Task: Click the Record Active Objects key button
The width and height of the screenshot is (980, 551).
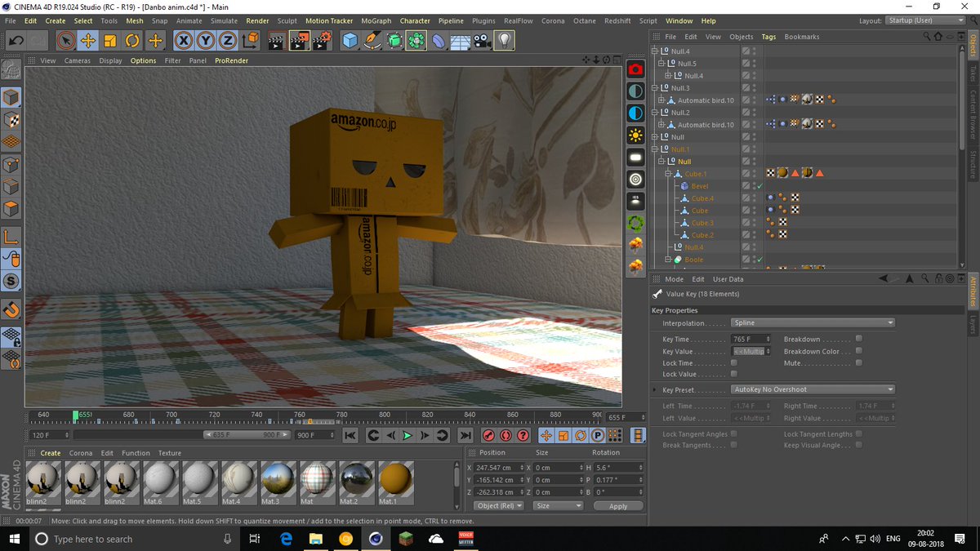Action: 488,436
